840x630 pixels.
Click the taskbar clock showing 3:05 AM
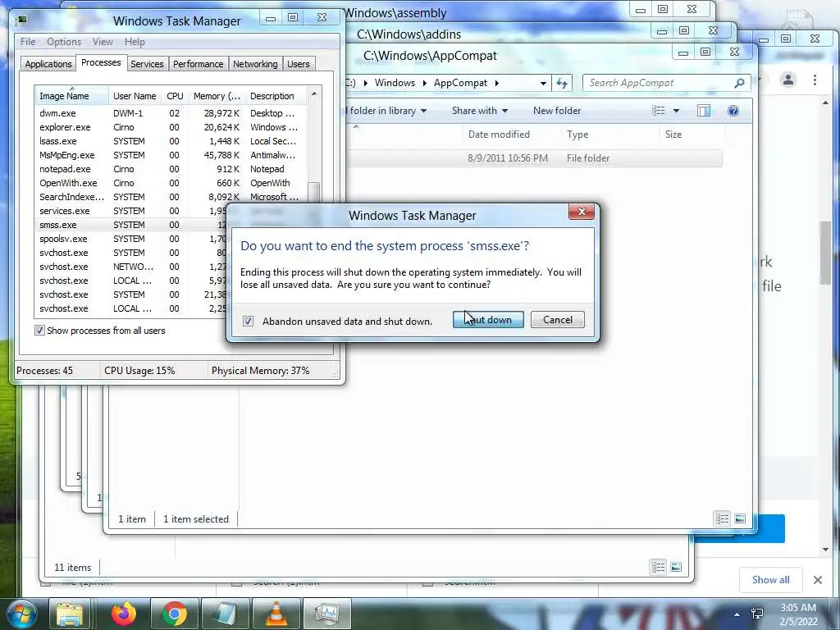click(798, 614)
